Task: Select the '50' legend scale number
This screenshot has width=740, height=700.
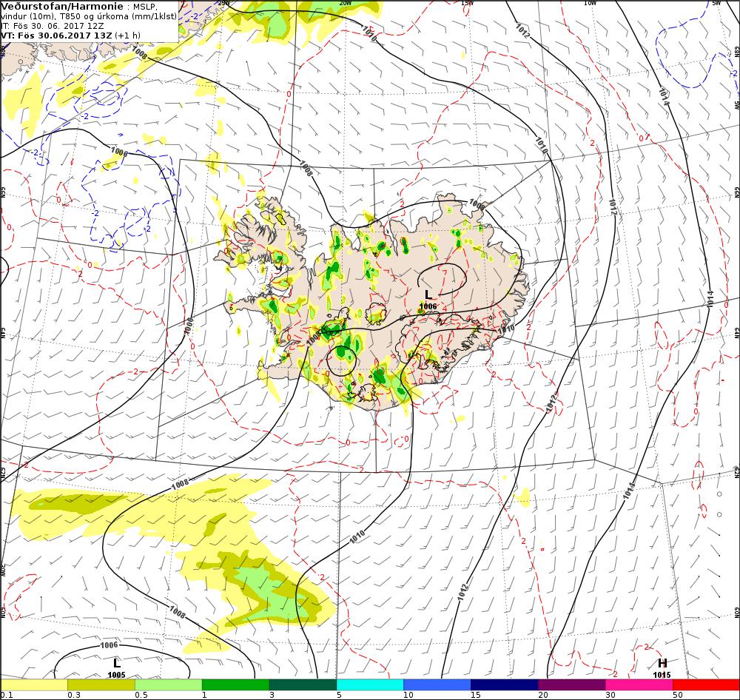Action: click(678, 696)
